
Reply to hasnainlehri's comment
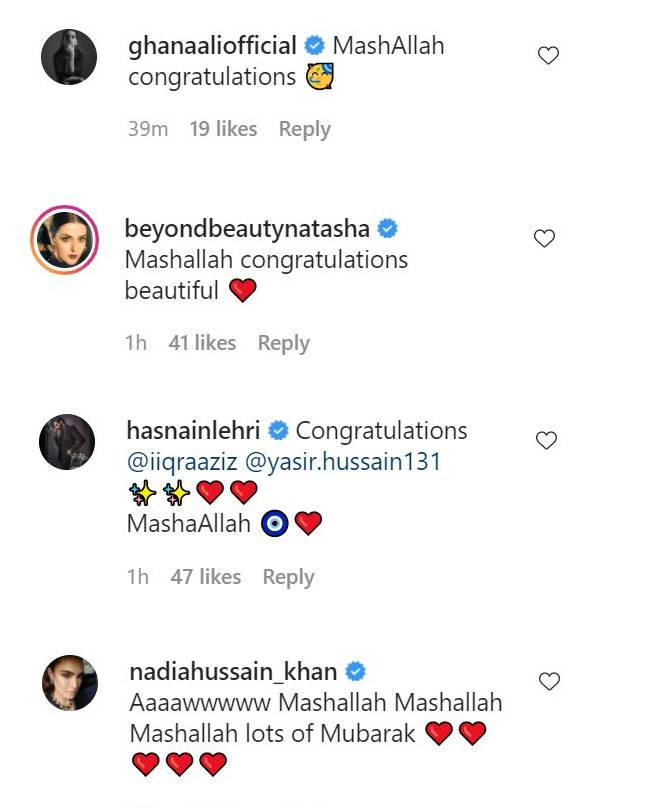(288, 577)
